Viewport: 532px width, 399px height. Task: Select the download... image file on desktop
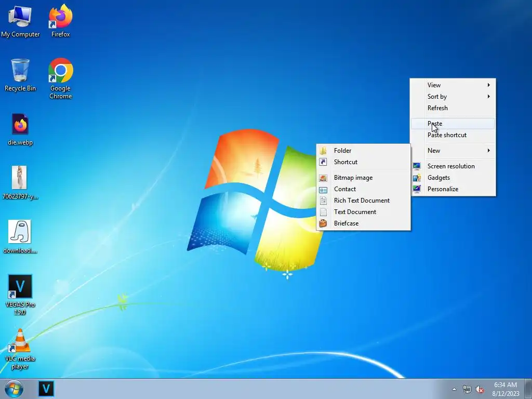click(20, 237)
